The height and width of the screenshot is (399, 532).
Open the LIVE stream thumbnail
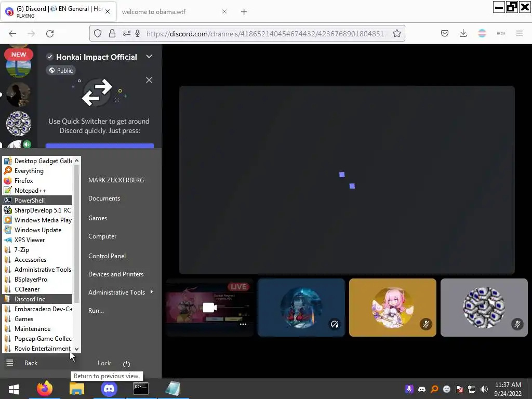pos(210,308)
